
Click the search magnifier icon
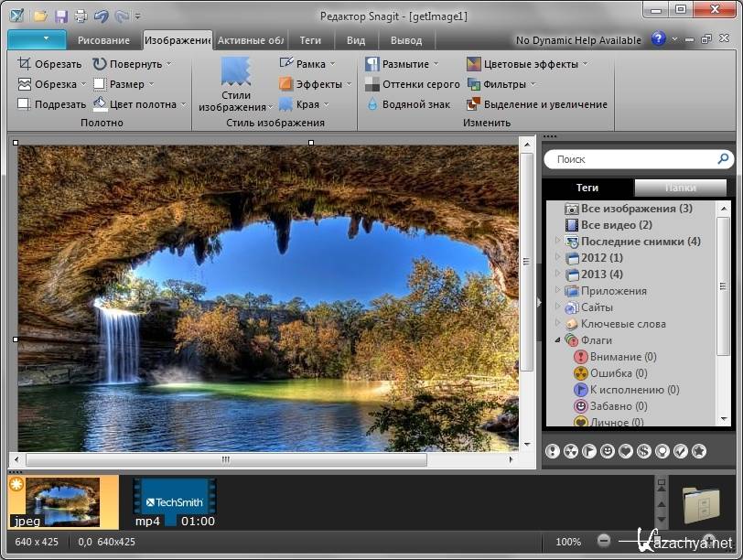723,159
